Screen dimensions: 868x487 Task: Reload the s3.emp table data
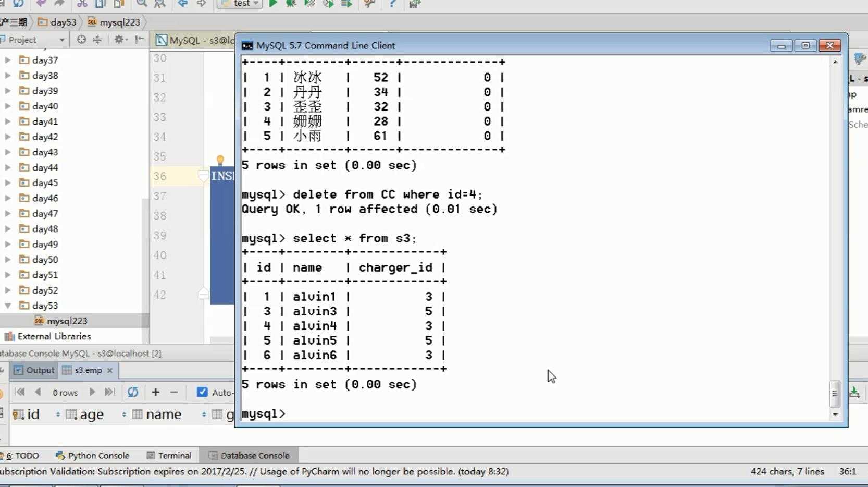(x=133, y=392)
